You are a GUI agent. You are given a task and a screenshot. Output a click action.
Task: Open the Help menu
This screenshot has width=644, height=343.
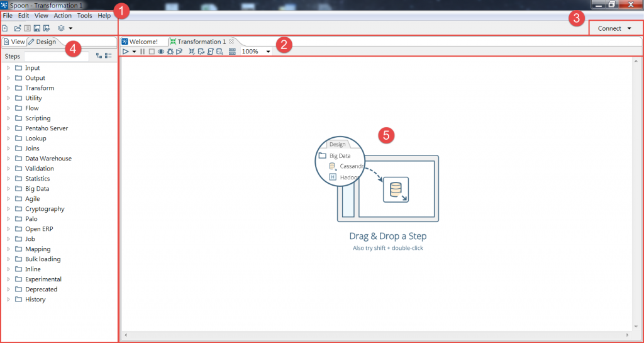tap(104, 16)
